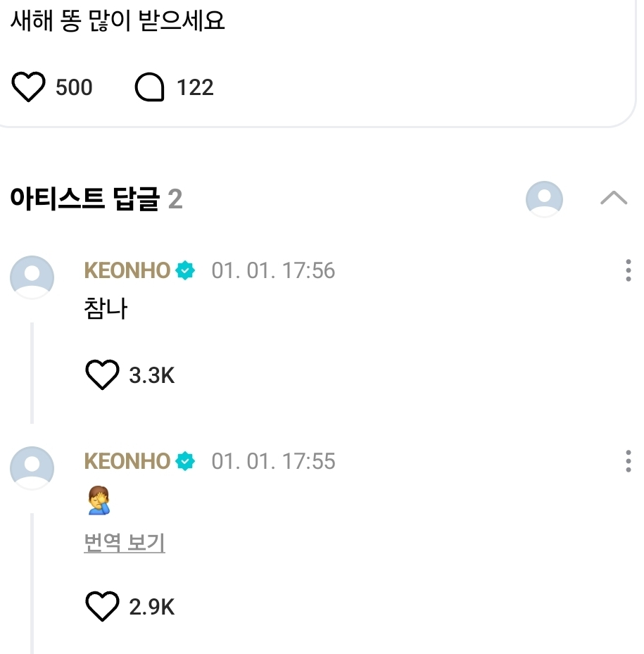Tap the post text 새해 똥 많이 받으세요
Screen dimensions: 644x654
(x=118, y=20)
